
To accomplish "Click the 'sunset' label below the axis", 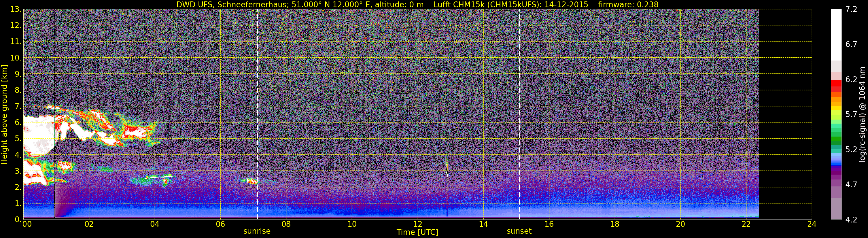I will pos(519,231).
